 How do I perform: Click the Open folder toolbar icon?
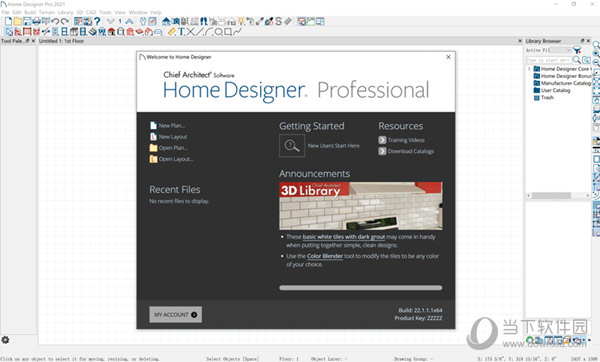click(x=18, y=21)
